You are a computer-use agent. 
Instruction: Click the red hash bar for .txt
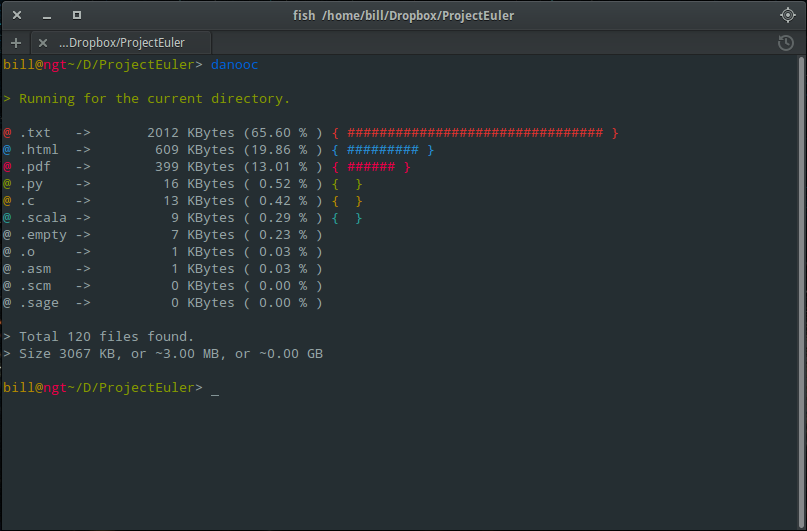coord(475,133)
